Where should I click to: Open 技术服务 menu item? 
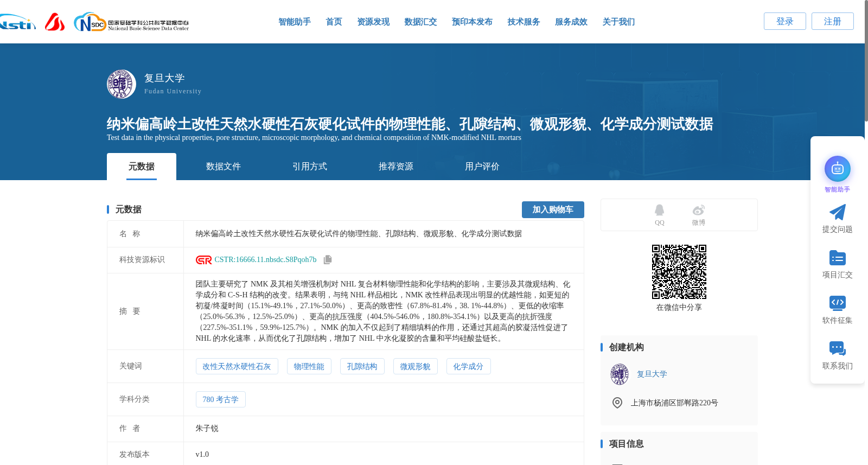point(524,22)
